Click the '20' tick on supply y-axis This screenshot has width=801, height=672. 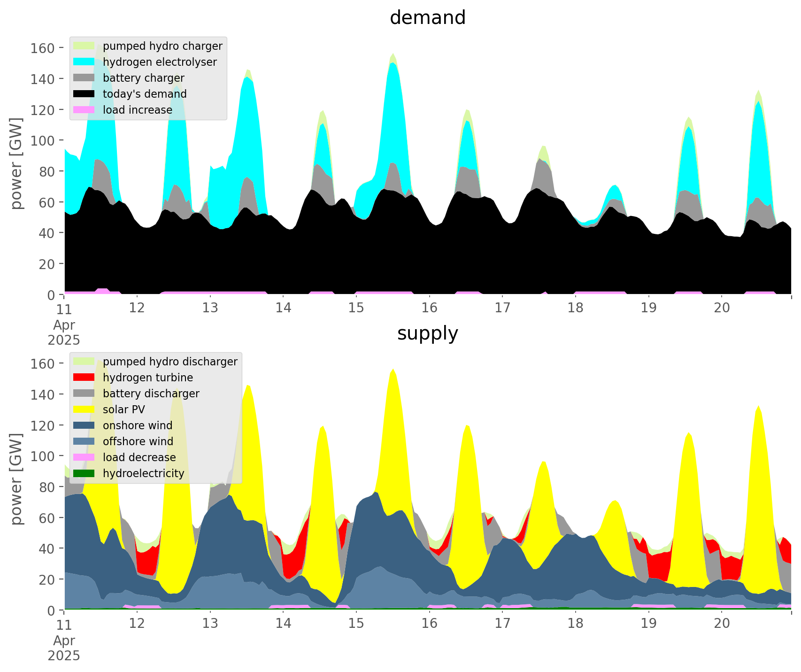(x=47, y=579)
